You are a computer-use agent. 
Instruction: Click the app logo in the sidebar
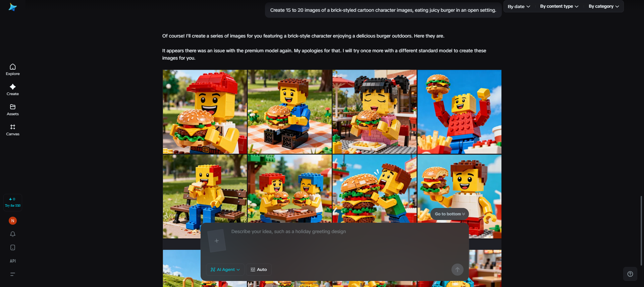13,7
